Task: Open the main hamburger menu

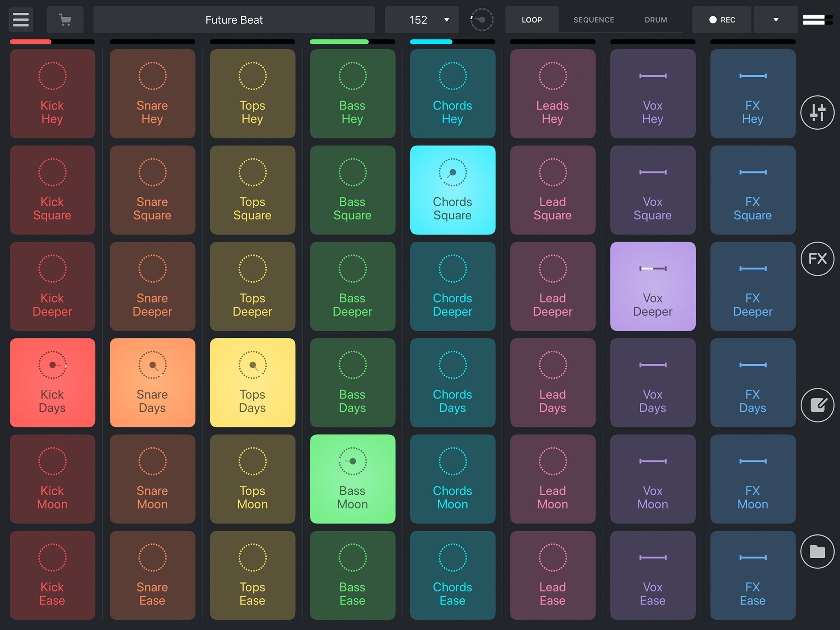Action: 20,19
